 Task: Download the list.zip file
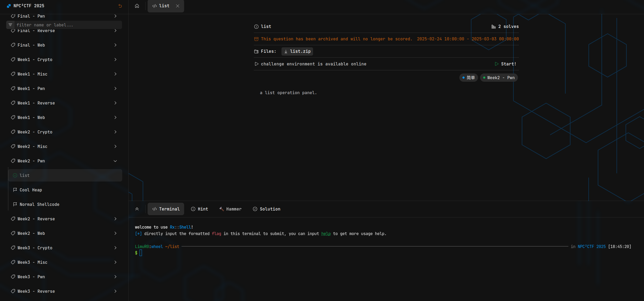297,51
